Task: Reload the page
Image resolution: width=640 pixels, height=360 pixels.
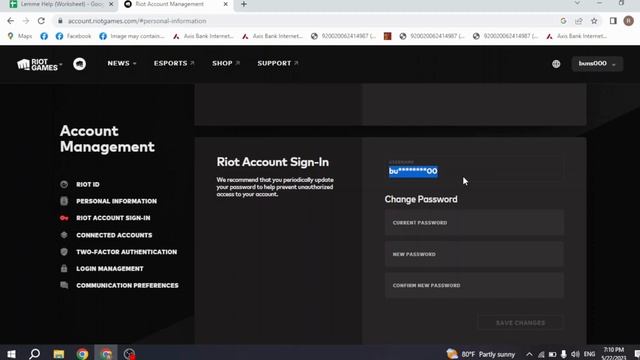Action: click(x=41, y=21)
